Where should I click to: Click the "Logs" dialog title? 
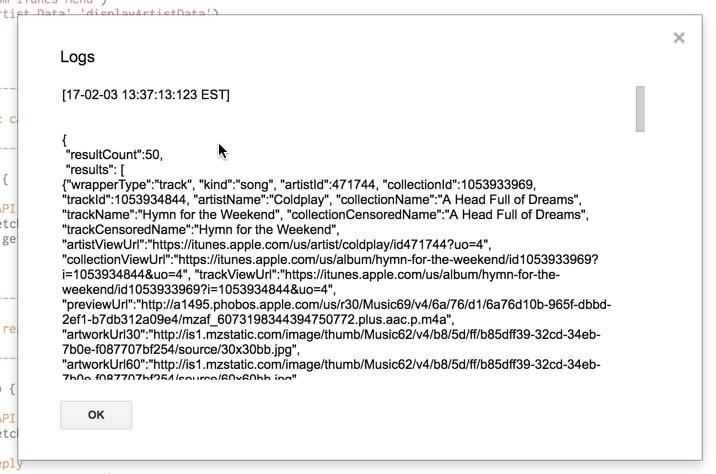point(77,57)
